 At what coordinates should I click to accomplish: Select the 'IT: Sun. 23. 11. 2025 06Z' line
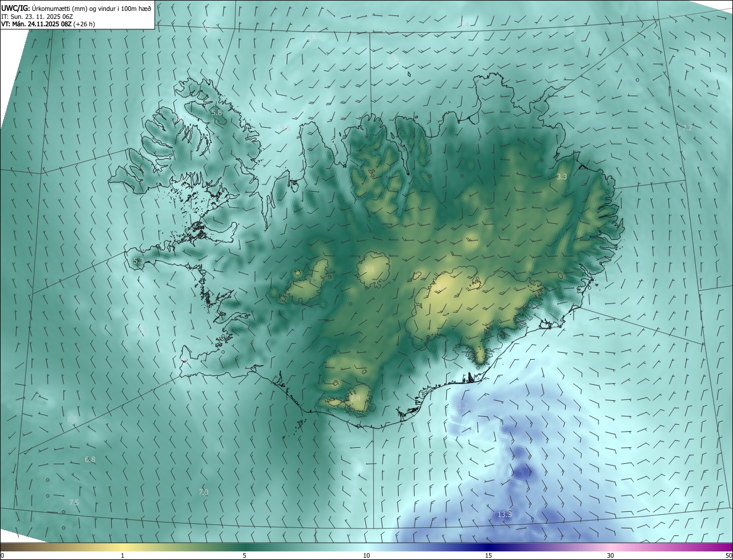[x=37, y=16]
